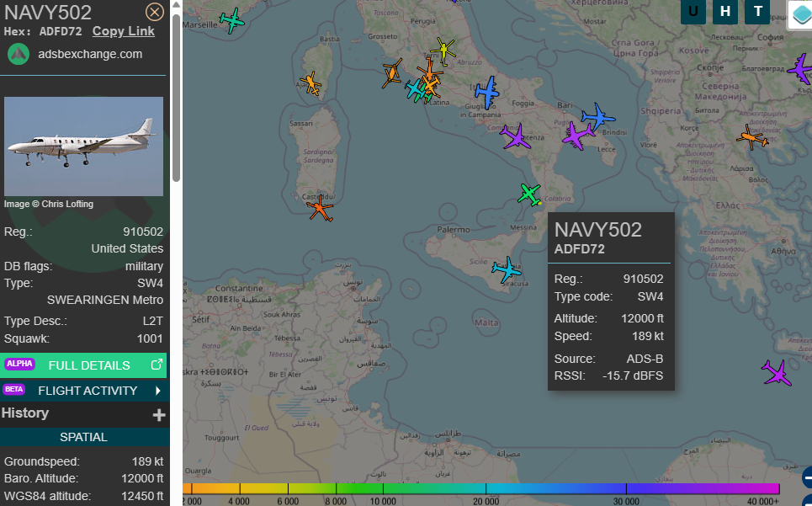The height and width of the screenshot is (506, 812).
Task: Select the green NAVY502 plane near Calabria
Action: click(530, 194)
